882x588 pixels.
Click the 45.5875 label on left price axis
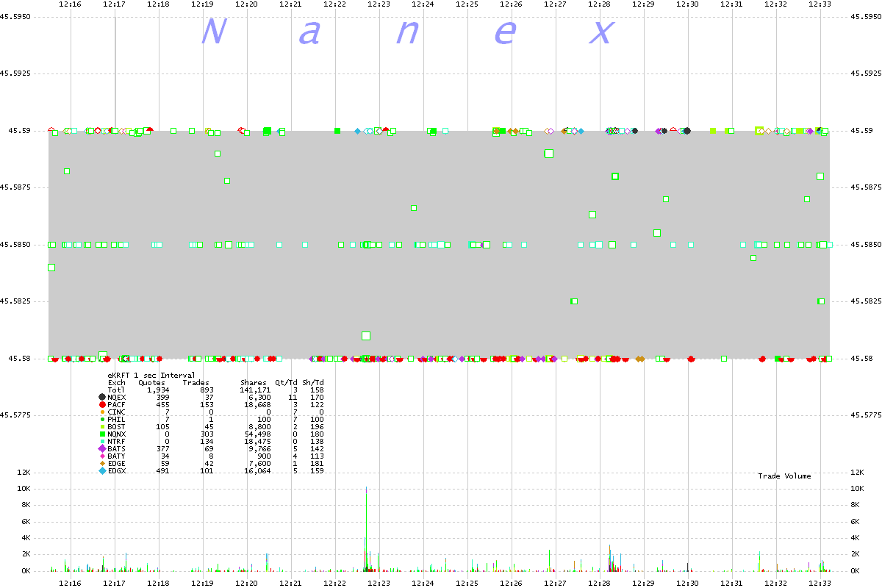pos(15,187)
